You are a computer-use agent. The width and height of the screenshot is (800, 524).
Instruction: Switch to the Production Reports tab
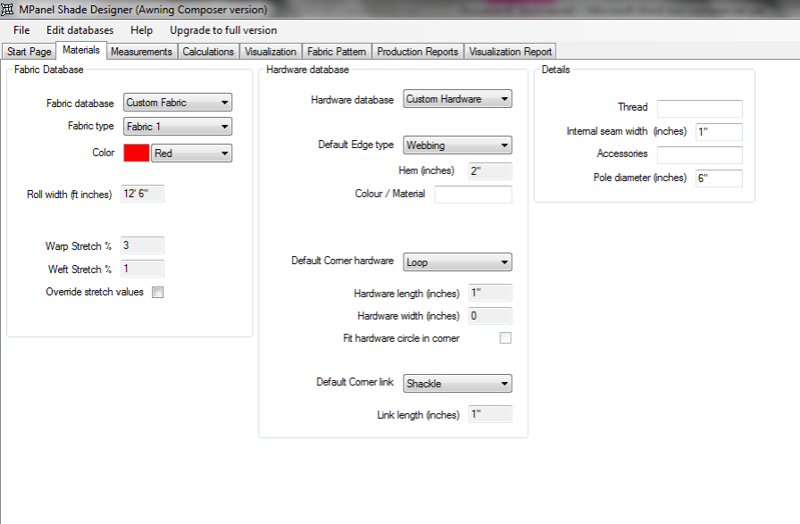coord(418,51)
